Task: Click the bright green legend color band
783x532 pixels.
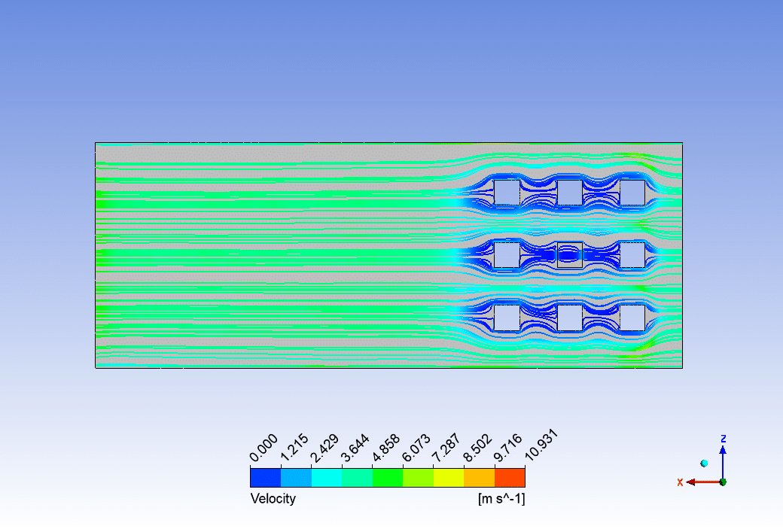Action: 388,477
